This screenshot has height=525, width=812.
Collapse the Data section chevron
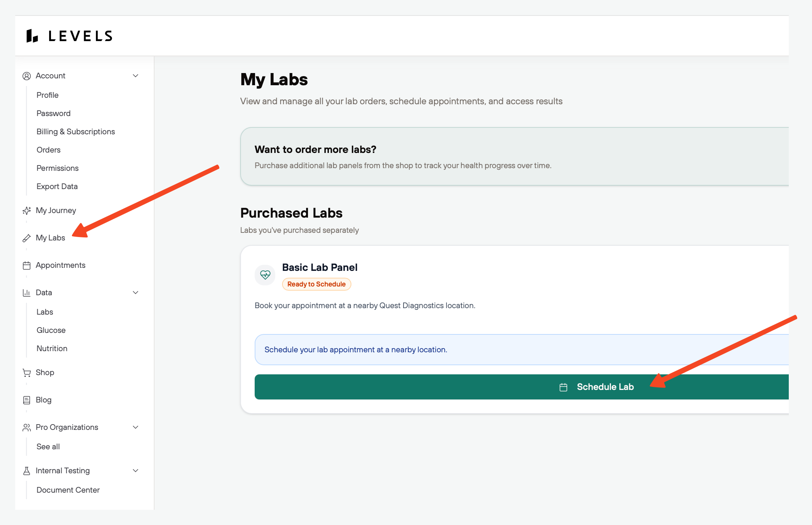136,293
